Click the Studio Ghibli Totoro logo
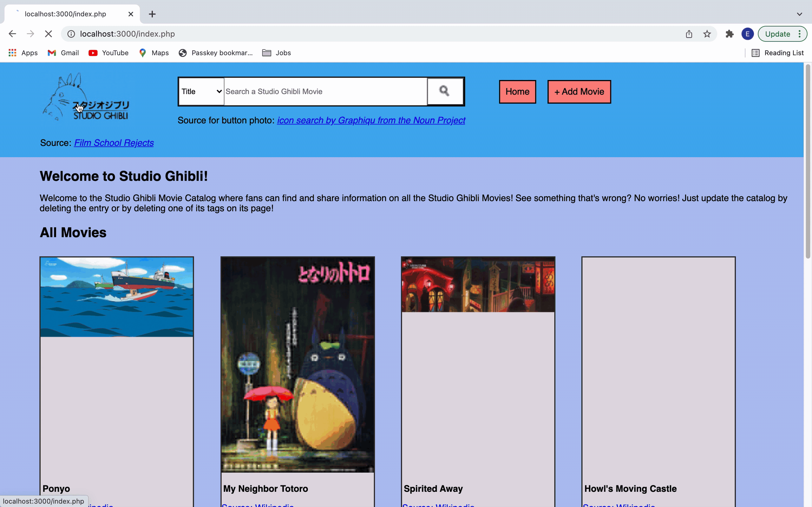Screen dimensions: 812x507 point(86,97)
